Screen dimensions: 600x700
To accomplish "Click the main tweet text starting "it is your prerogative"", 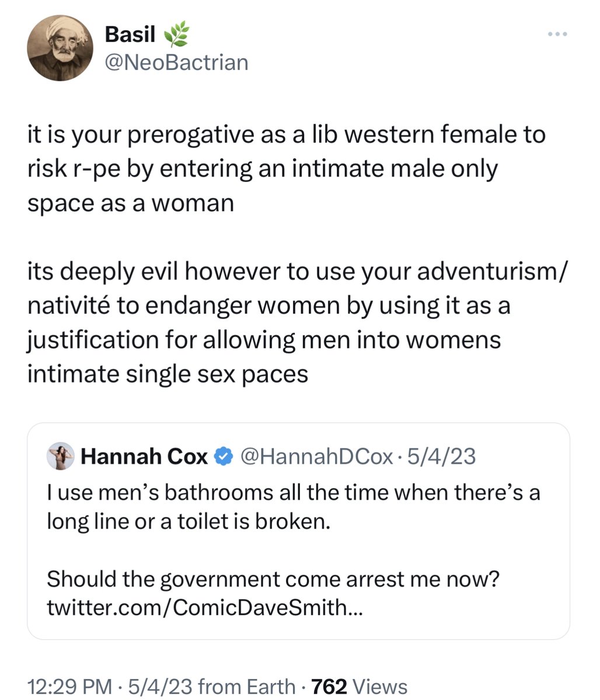I will 287,169.
